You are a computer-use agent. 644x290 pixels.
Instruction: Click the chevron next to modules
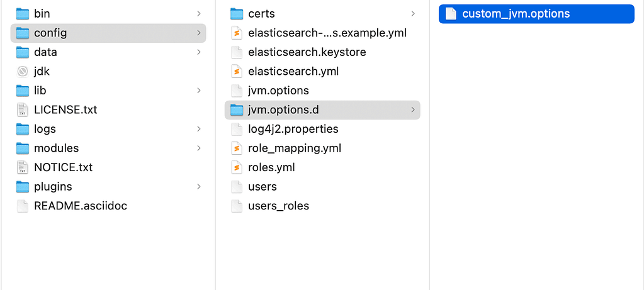199,148
